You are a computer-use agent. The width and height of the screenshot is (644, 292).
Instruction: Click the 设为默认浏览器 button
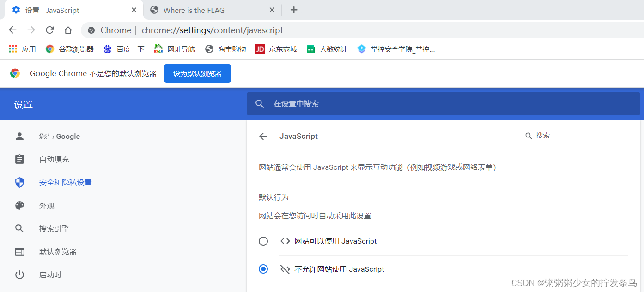coord(197,73)
